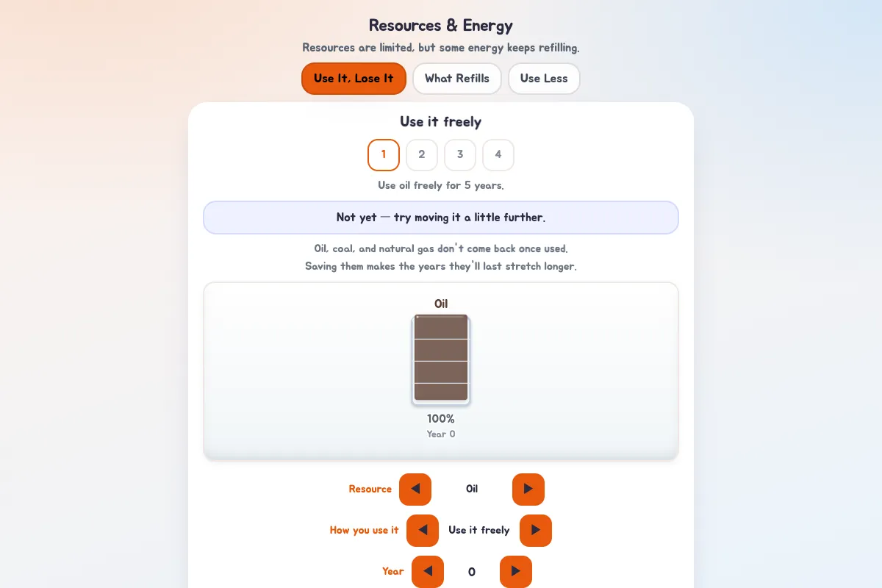Image resolution: width=882 pixels, height=588 pixels.
Task: Increase the Year with right arrow
Action: [516, 572]
